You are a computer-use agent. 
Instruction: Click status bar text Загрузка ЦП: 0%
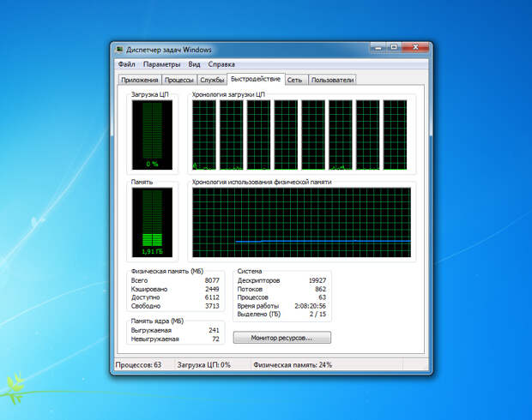[x=204, y=365]
